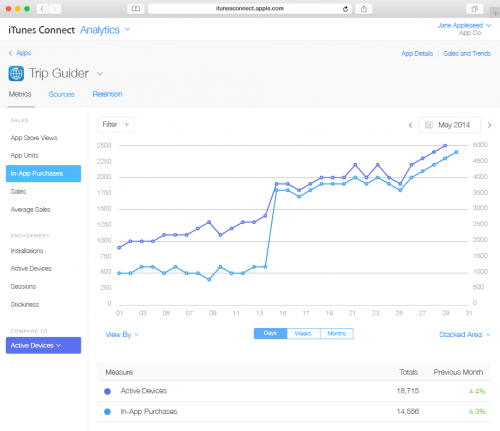The height and width of the screenshot is (431, 500).
Task: Click the 4% previous month change
Action: [x=477, y=391]
